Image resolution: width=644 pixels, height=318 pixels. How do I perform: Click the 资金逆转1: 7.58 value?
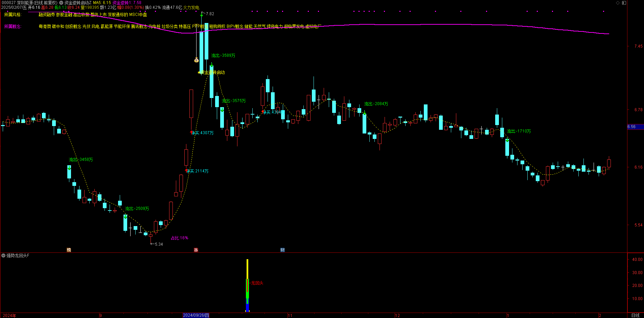[127, 3]
